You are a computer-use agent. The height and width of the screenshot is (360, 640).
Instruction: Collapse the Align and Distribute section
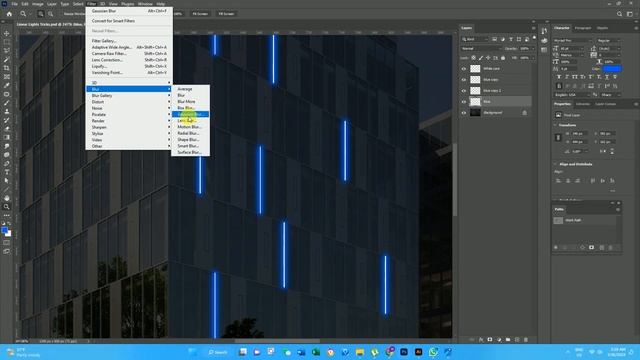coord(555,164)
